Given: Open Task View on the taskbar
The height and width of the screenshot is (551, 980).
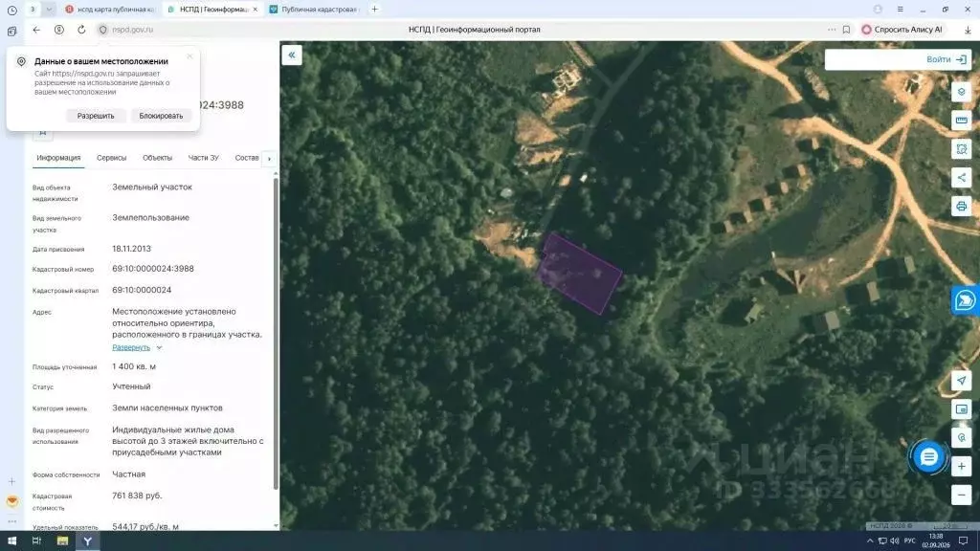Looking at the screenshot, I should tap(36, 541).
